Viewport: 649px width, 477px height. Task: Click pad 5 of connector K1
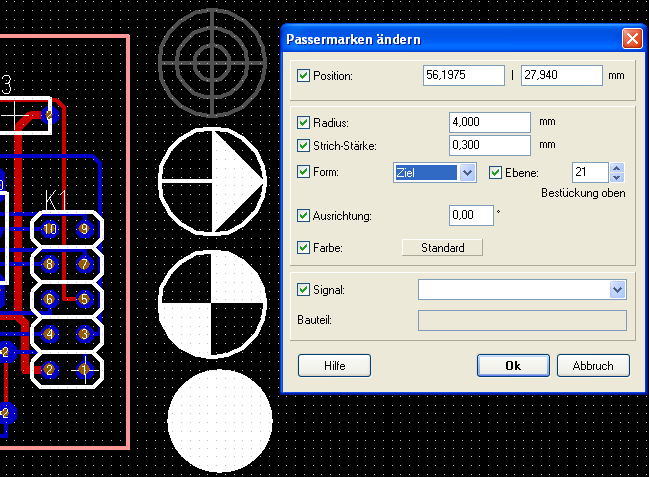point(85,299)
